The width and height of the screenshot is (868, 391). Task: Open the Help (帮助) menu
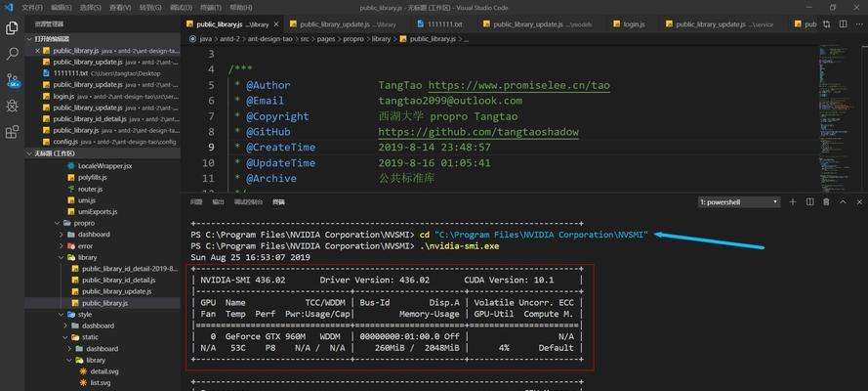241,8
